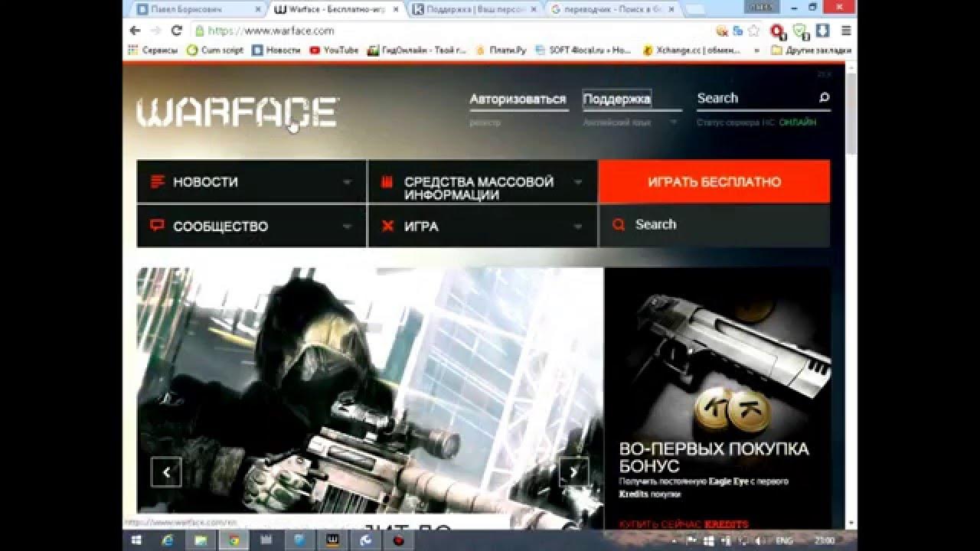The height and width of the screenshot is (551, 980).
Task: Expand the СРЕДСТВА МАССОВОЙ ИНФОРМАЦИИ menu arrow
Action: tap(578, 182)
